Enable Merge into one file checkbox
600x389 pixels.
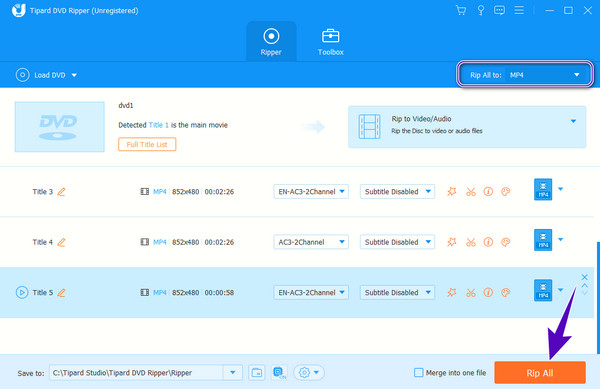419,373
